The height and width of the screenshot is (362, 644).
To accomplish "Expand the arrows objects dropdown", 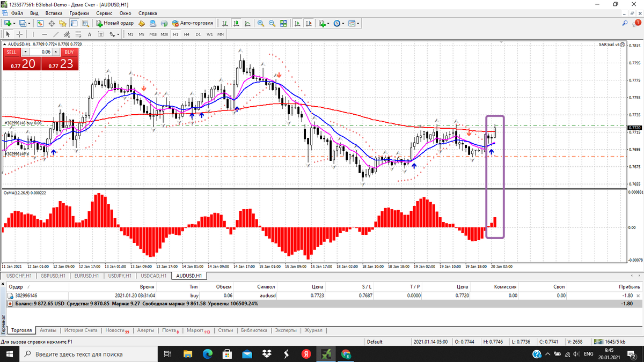I will point(118,34).
